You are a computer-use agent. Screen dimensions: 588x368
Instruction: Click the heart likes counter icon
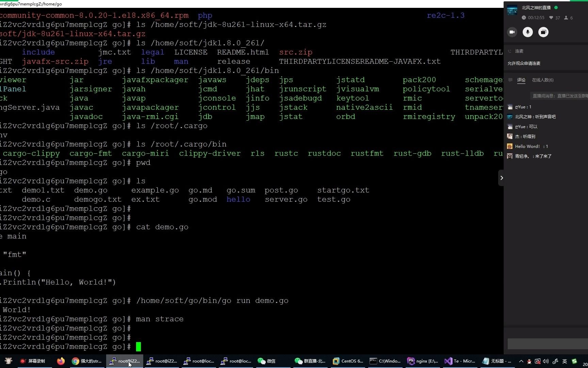click(x=551, y=18)
